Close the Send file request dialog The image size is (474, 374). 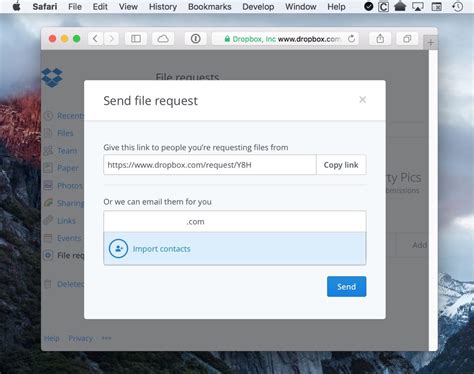click(362, 99)
